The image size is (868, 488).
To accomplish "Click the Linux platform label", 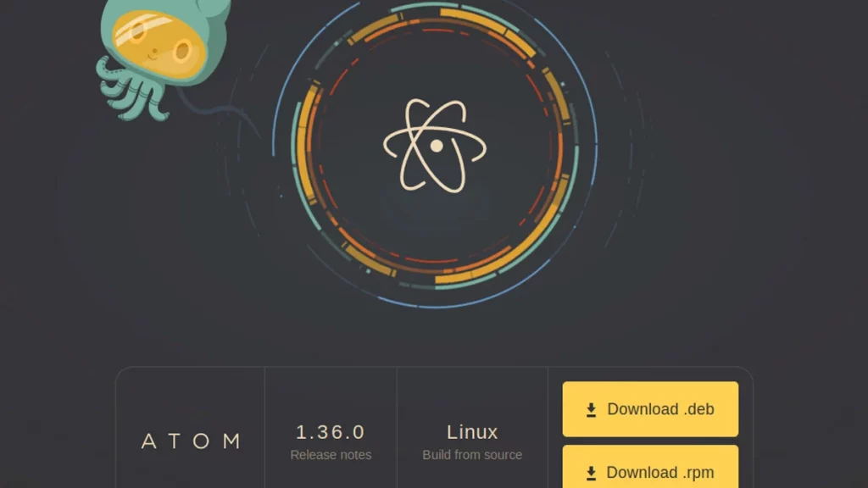I will 472,432.
